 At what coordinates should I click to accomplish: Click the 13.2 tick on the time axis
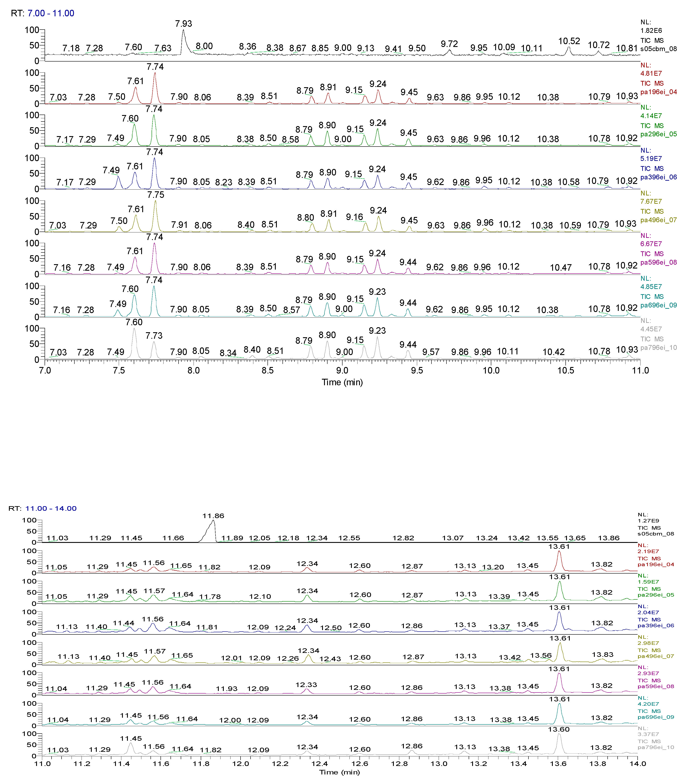click(479, 763)
